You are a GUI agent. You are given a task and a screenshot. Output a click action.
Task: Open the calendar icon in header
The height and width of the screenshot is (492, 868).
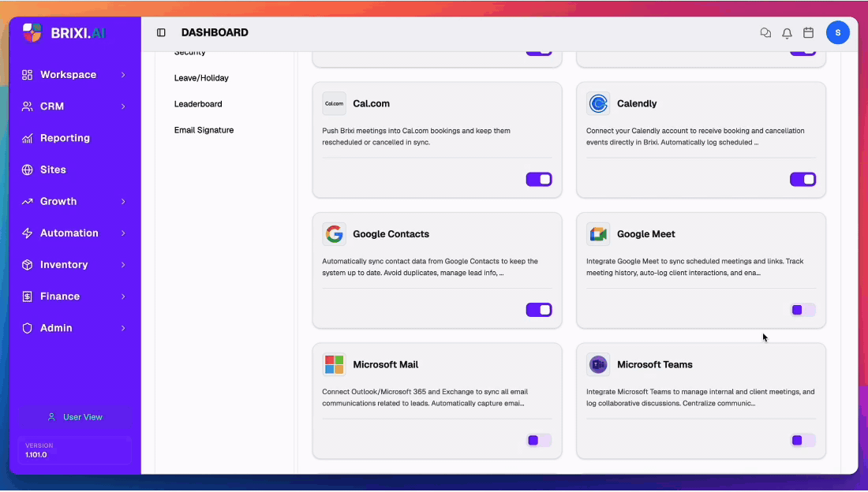(808, 32)
